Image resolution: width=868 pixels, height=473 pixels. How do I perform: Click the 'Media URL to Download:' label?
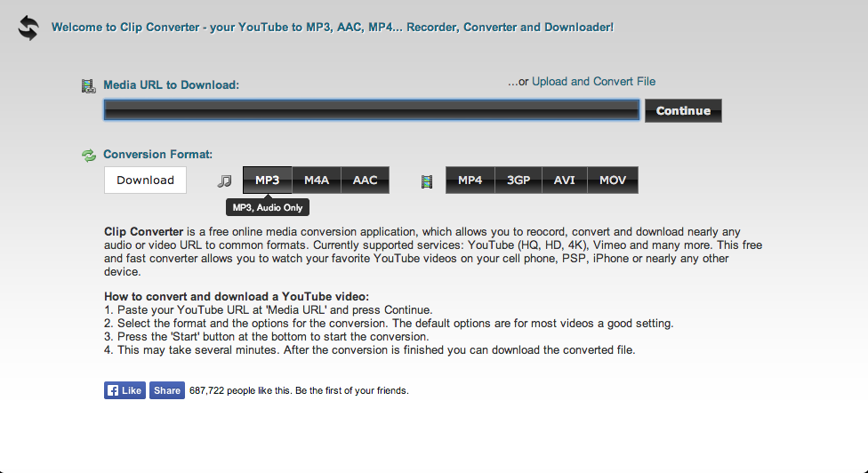(x=171, y=84)
